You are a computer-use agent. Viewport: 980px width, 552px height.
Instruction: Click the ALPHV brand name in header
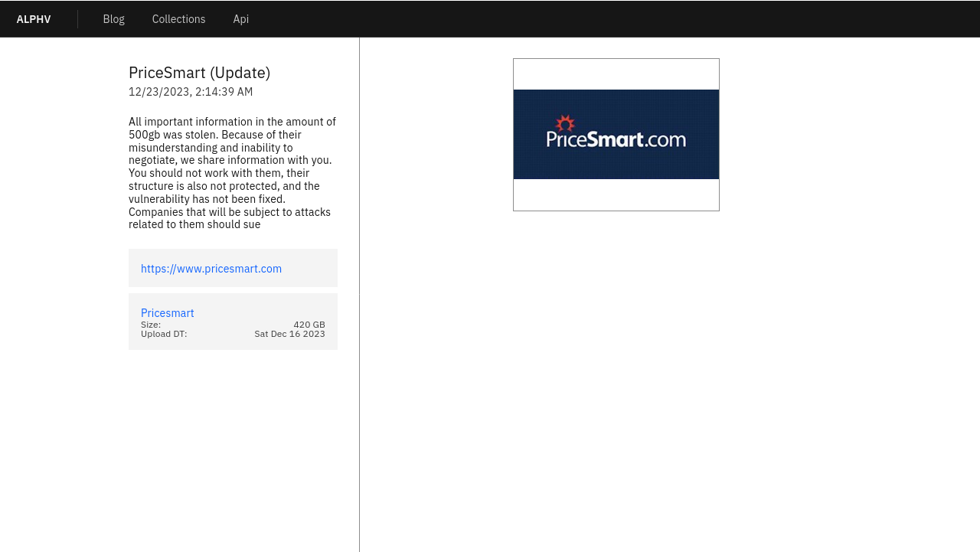click(x=34, y=19)
